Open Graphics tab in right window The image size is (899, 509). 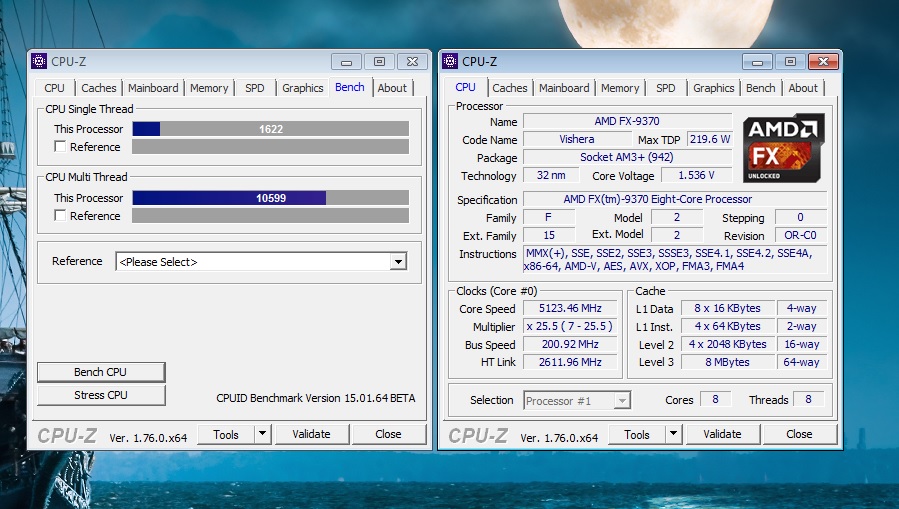(x=714, y=88)
